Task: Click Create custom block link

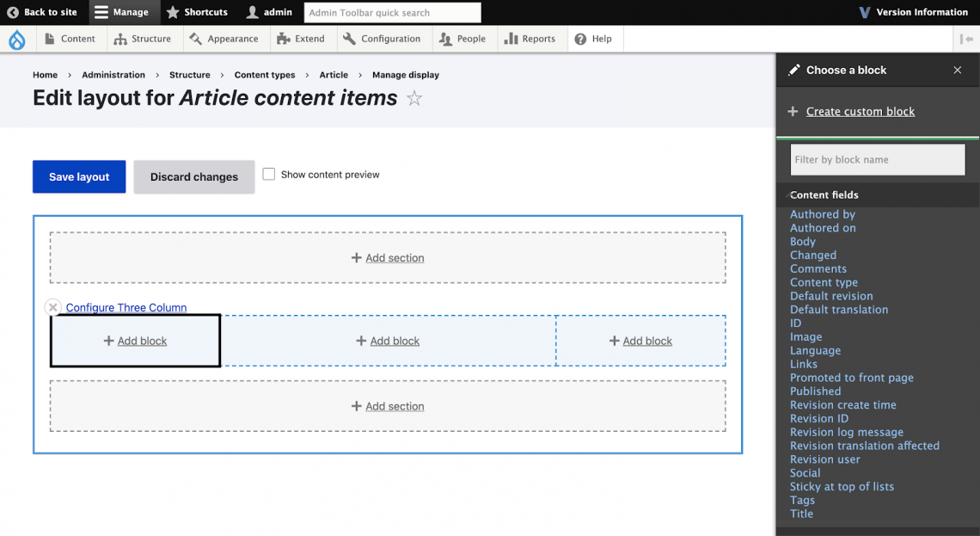Action: click(860, 111)
